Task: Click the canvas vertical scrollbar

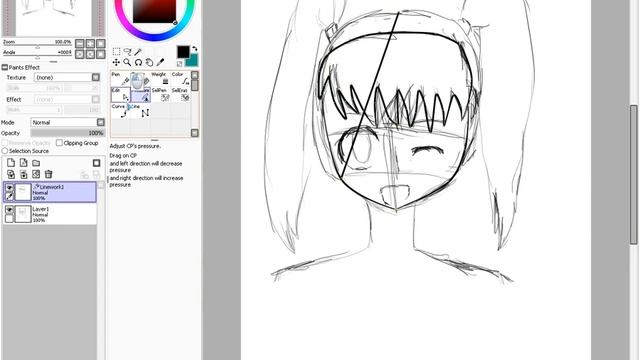Action: (633, 176)
